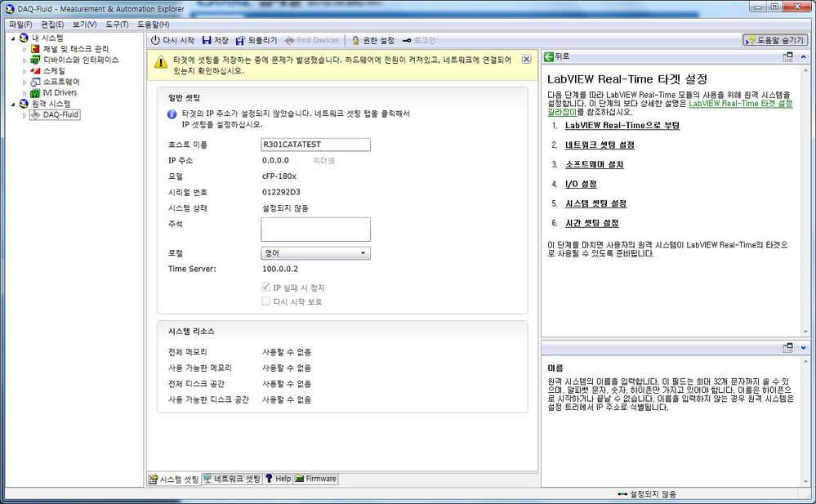The height and width of the screenshot is (504, 816).
Task: Select the IVI Drivers tree icon
Action: point(35,92)
